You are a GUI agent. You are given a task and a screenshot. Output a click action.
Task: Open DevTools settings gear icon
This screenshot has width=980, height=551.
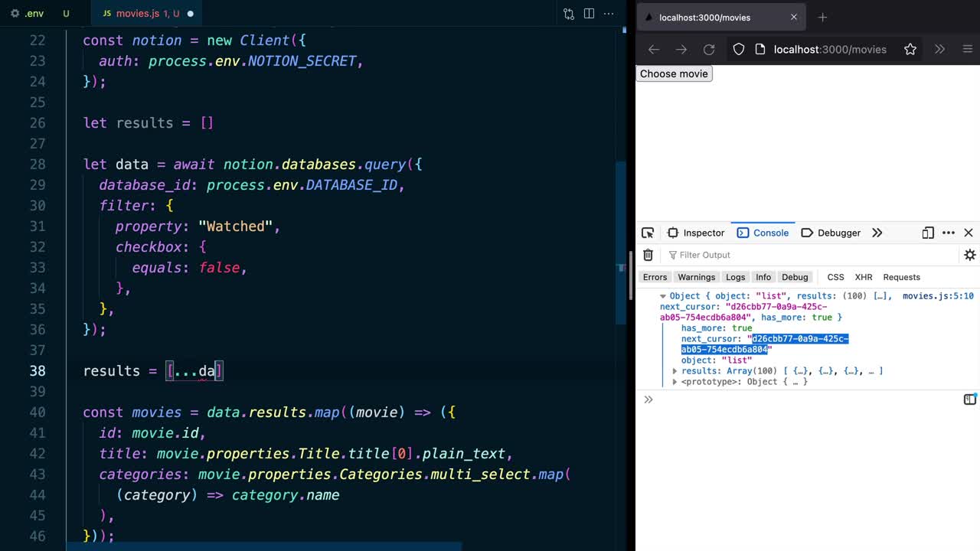(969, 254)
